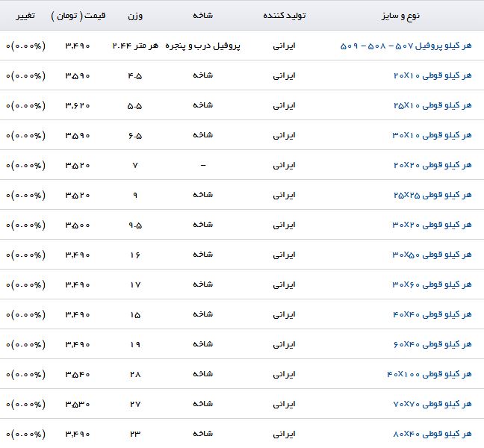This screenshot has width=484, height=448.
Task: Open the قوطی 30X20 product link
Action: [432, 225]
